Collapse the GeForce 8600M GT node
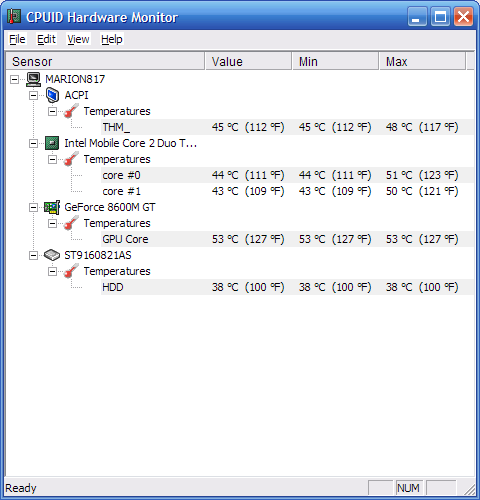 tap(33, 207)
